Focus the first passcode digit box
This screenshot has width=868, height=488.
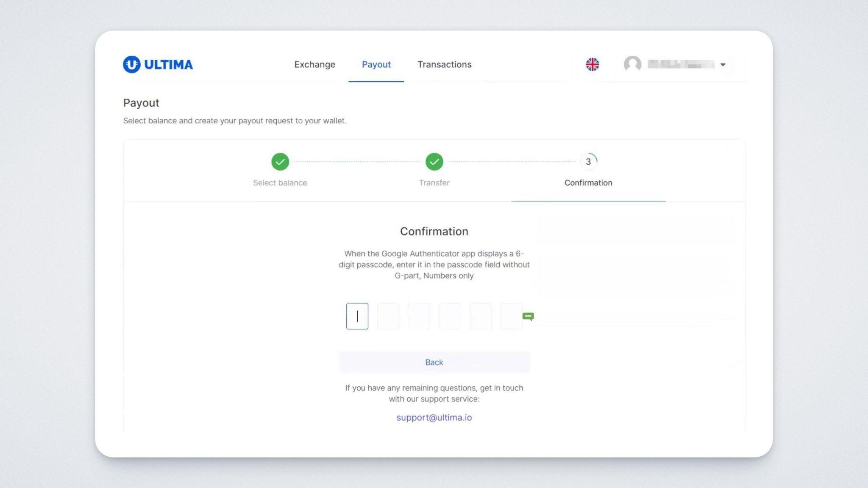[357, 316]
